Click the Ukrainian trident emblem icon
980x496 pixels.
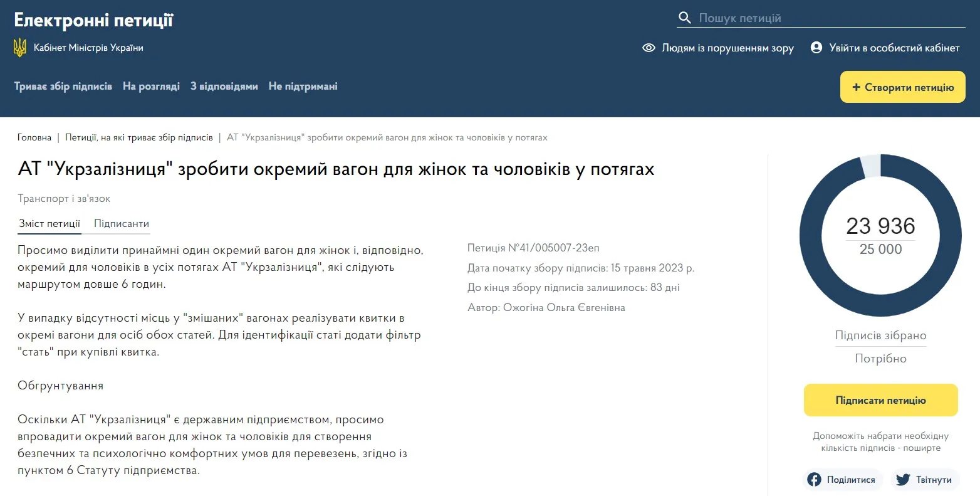pyautogui.click(x=20, y=48)
